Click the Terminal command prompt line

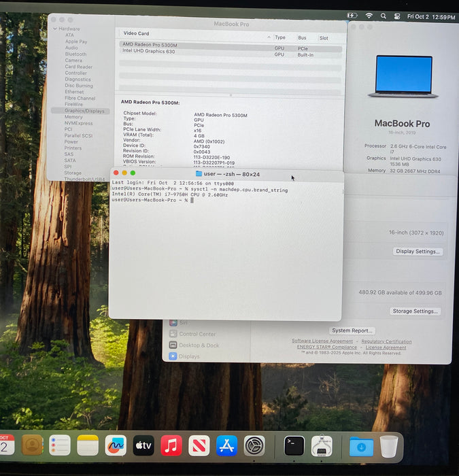pos(152,200)
